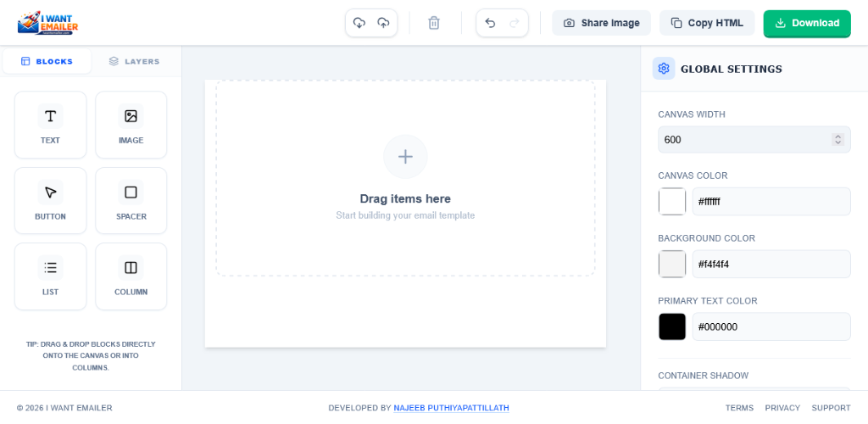The width and height of the screenshot is (868, 424).
Task: Select the Text block
Action: (50, 125)
